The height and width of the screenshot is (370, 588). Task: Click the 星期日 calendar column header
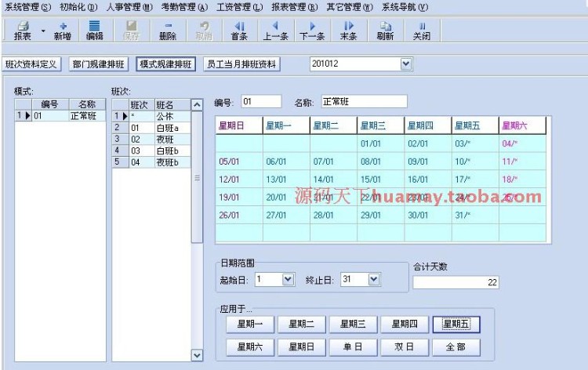click(x=239, y=125)
